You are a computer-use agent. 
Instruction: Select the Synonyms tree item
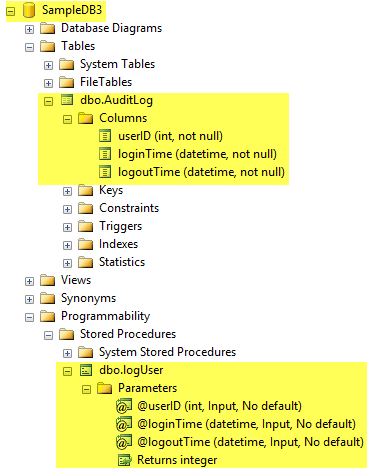[x=88, y=298]
